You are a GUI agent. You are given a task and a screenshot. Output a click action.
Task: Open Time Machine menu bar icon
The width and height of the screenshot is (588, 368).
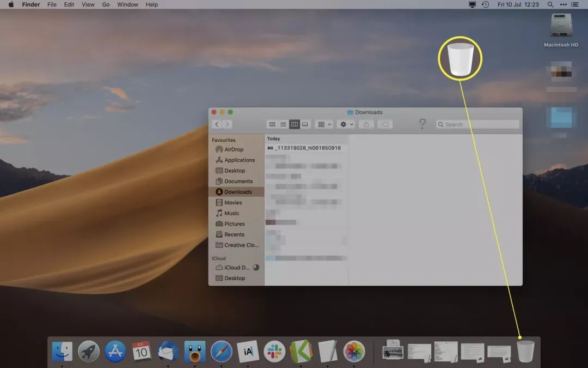pos(485,4)
